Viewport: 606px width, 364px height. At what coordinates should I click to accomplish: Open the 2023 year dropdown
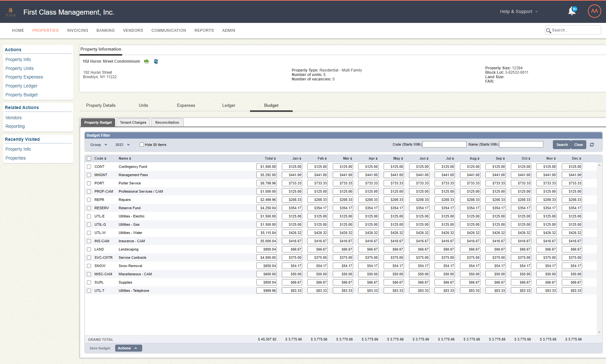122,145
